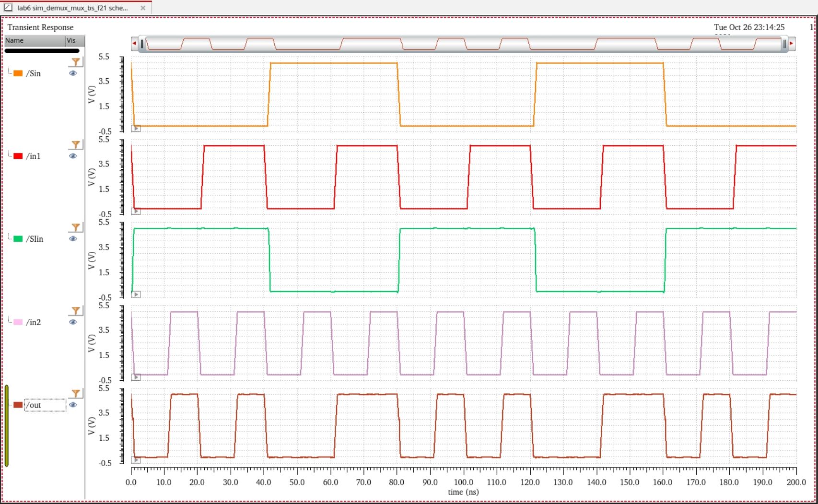Screen dimensions: 818x504
Task: Select the /SIin signal label
Action: click(35, 239)
